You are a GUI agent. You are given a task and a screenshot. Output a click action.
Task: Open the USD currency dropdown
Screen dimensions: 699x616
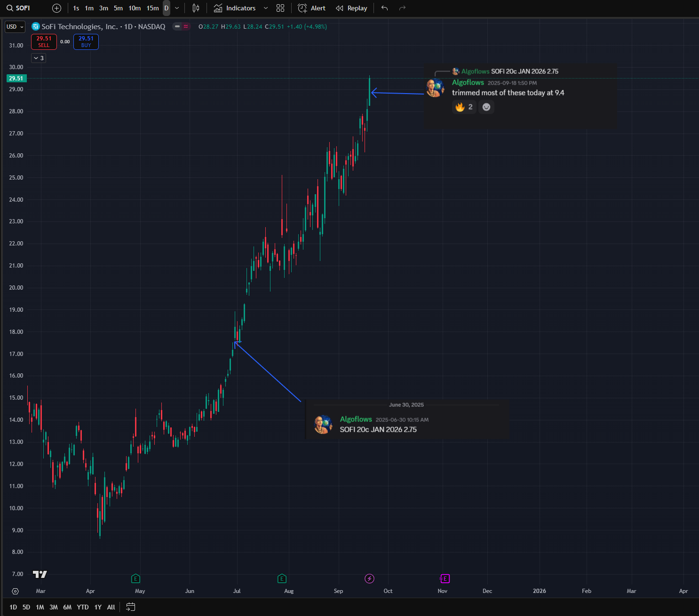click(x=15, y=27)
